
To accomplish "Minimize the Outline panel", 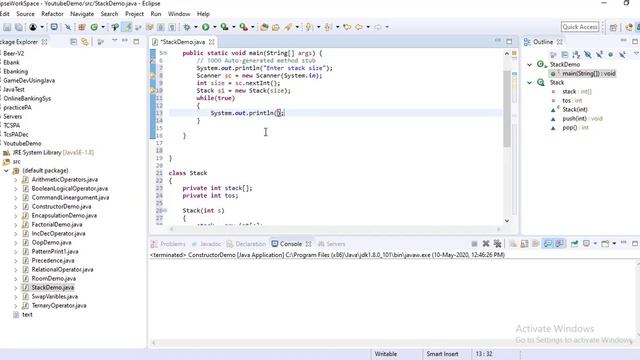I will pos(623,41).
